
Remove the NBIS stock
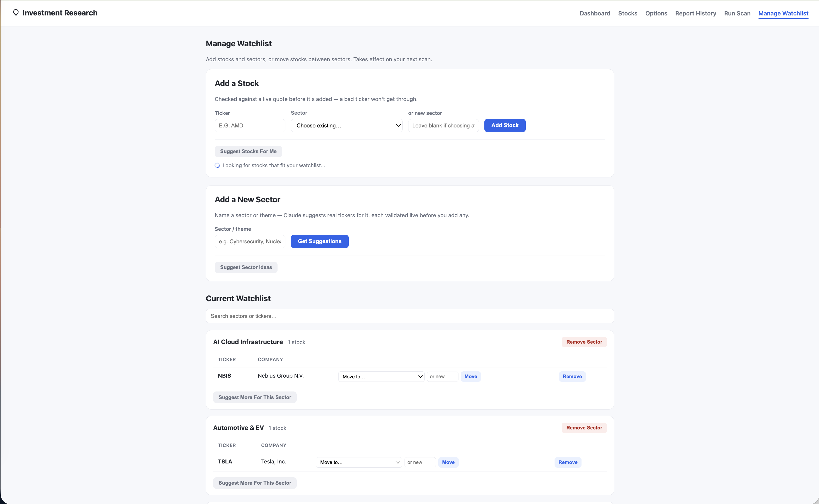click(x=572, y=377)
